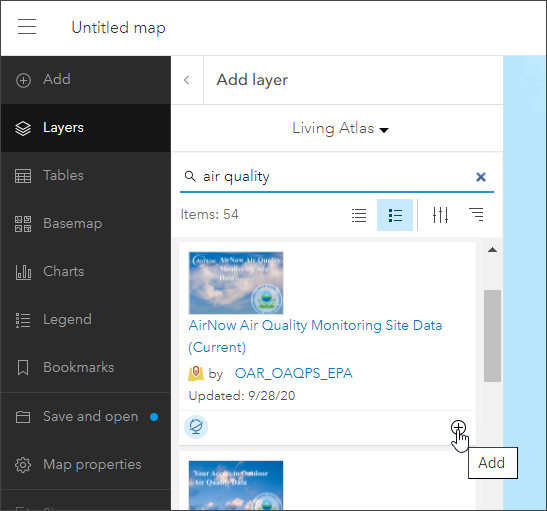This screenshot has height=511, width=547.
Task: Select the Layers panel item
Action: pyautogui.click(x=85, y=128)
